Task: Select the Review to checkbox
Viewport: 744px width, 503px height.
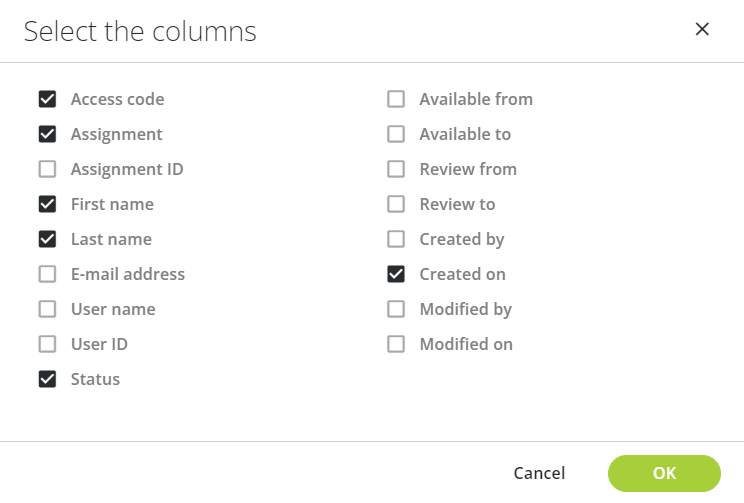Action: 396,204
